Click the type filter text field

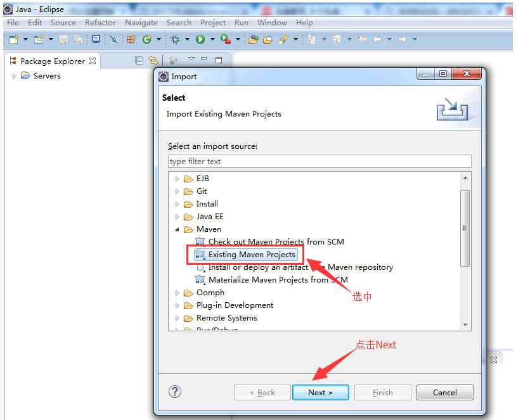(319, 162)
